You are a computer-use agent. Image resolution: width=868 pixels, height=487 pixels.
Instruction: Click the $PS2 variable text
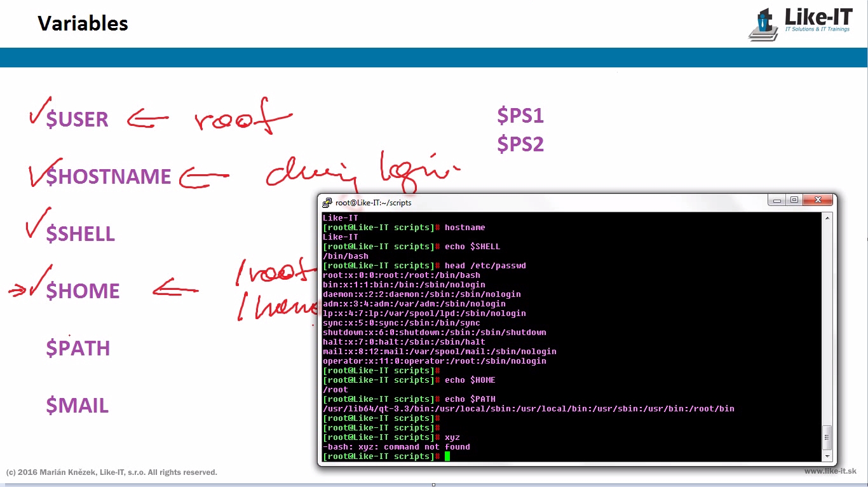(x=520, y=145)
